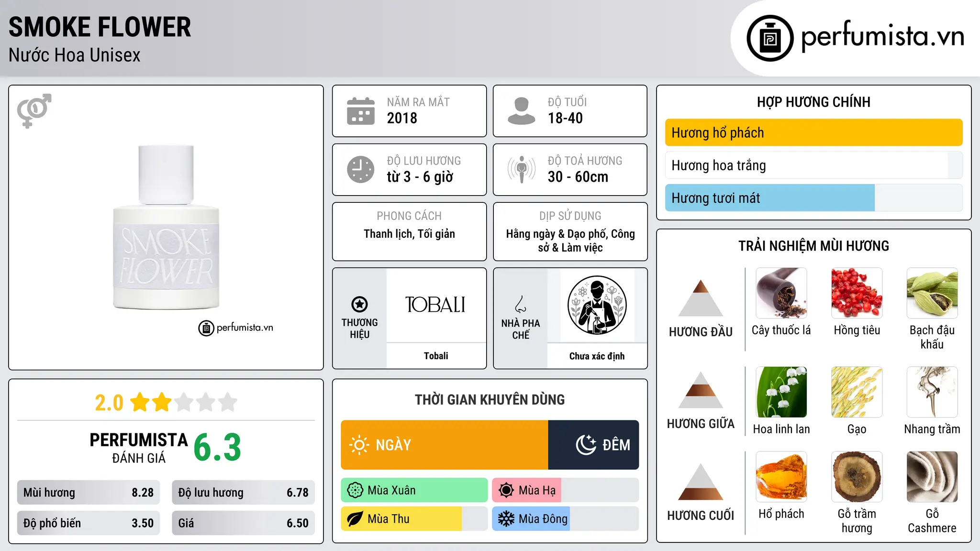The width and height of the screenshot is (980, 551).
Task: Click the Độ phổ biến 3.50 score bar
Action: point(89,523)
